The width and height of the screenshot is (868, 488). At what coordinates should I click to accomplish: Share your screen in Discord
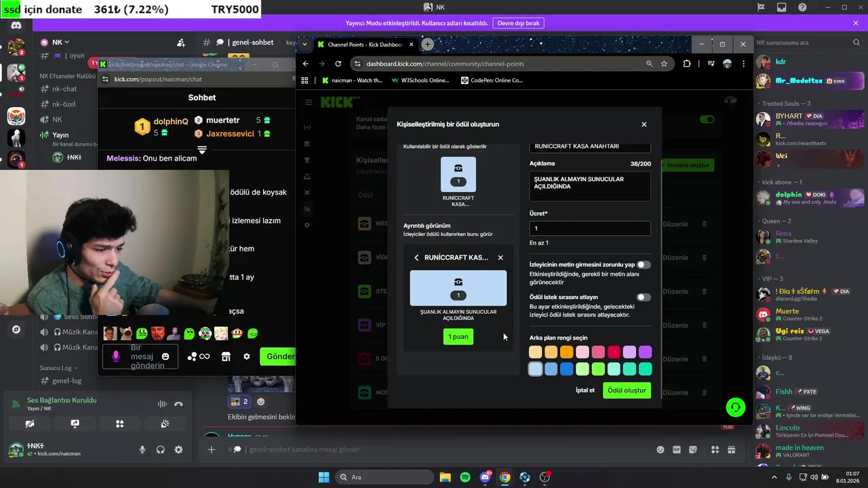[75, 424]
